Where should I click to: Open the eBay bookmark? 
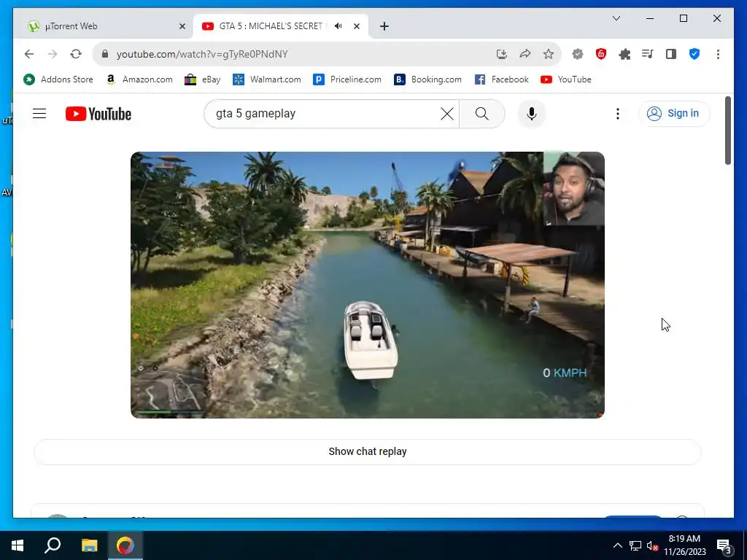coord(203,79)
